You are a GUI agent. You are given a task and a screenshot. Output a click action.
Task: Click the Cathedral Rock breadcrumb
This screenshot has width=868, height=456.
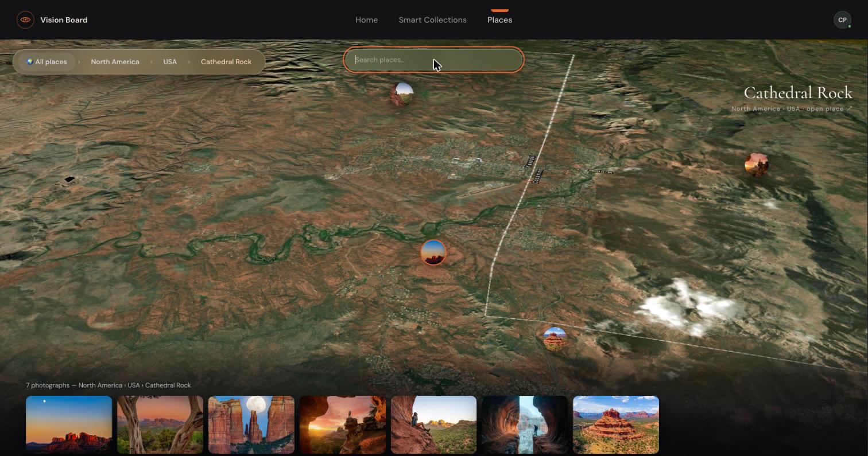(x=226, y=61)
